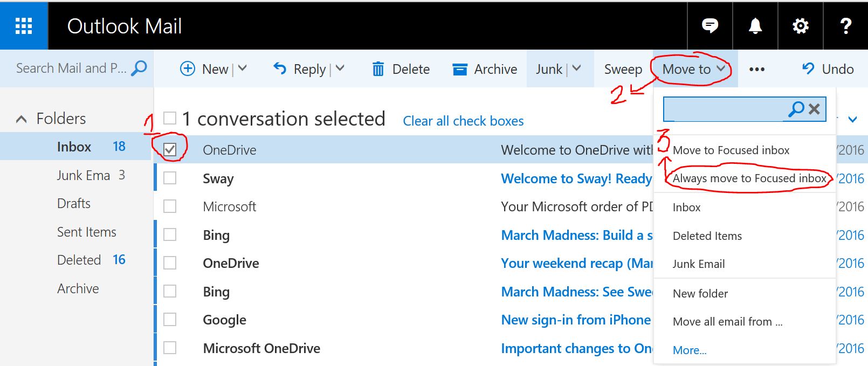Open Welcome to OneDrive message
Viewport: 868px width, 366px height.
click(577, 150)
